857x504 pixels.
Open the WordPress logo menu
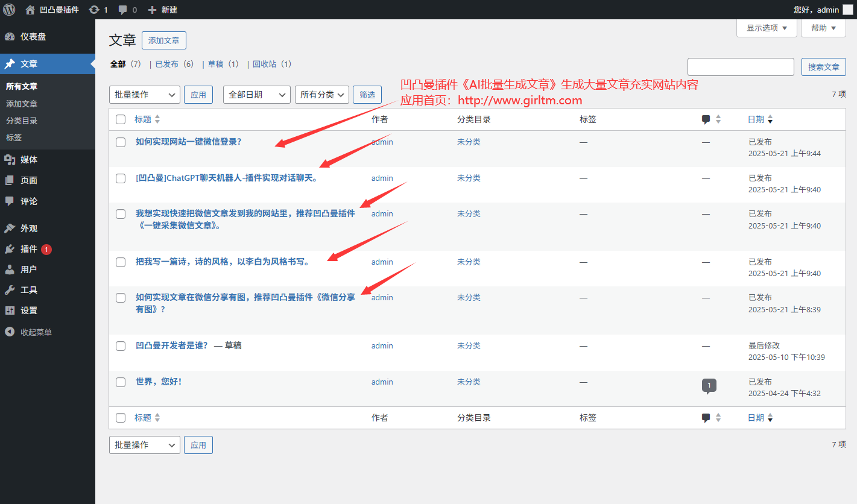[x=9, y=10]
